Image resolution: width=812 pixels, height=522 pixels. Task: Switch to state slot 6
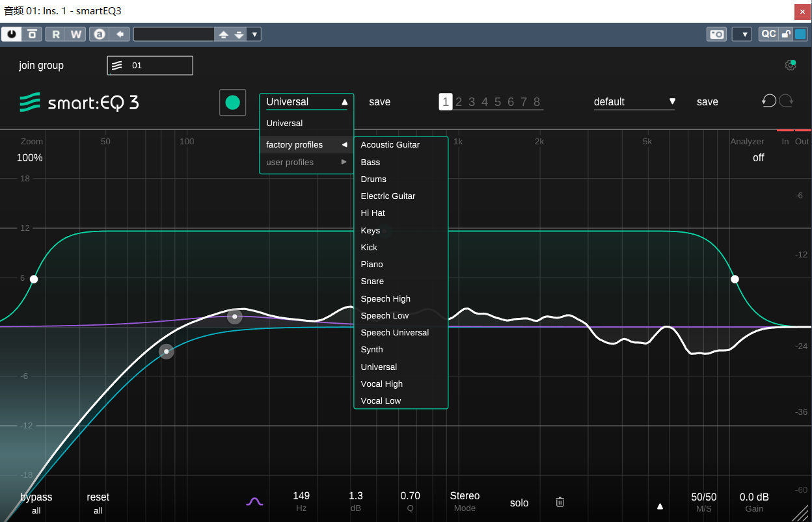coord(511,102)
